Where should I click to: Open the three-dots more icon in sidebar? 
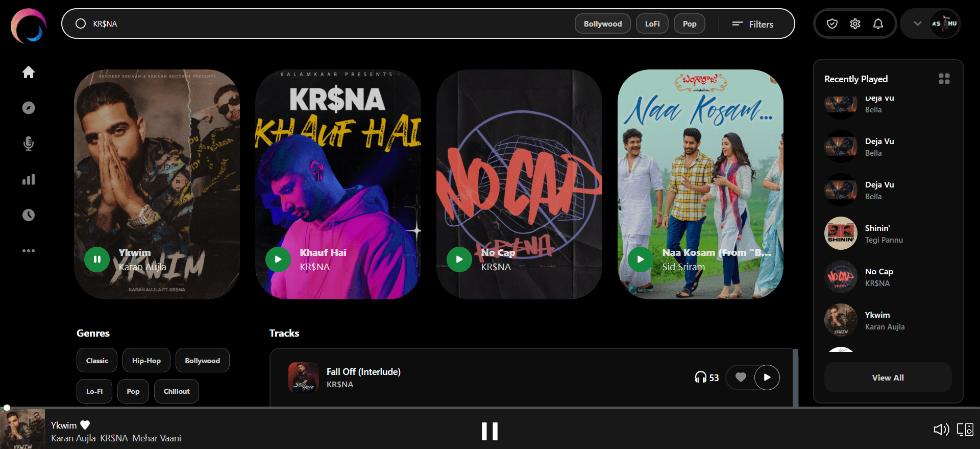tap(29, 251)
